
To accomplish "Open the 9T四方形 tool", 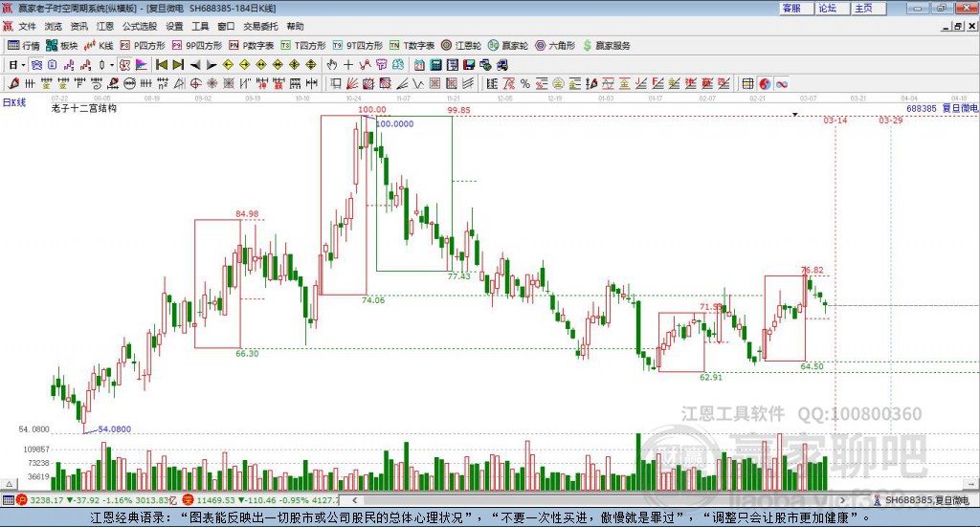I will pyautogui.click(x=358, y=46).
